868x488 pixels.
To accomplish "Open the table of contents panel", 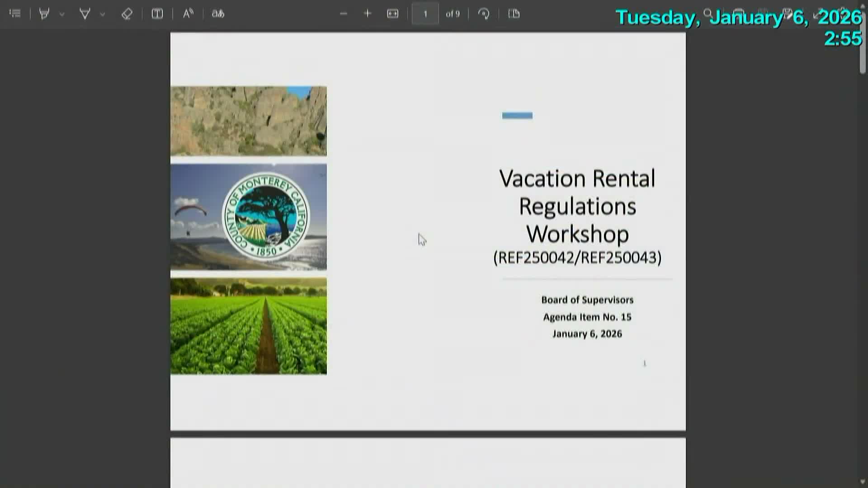I will pos(15,14).
